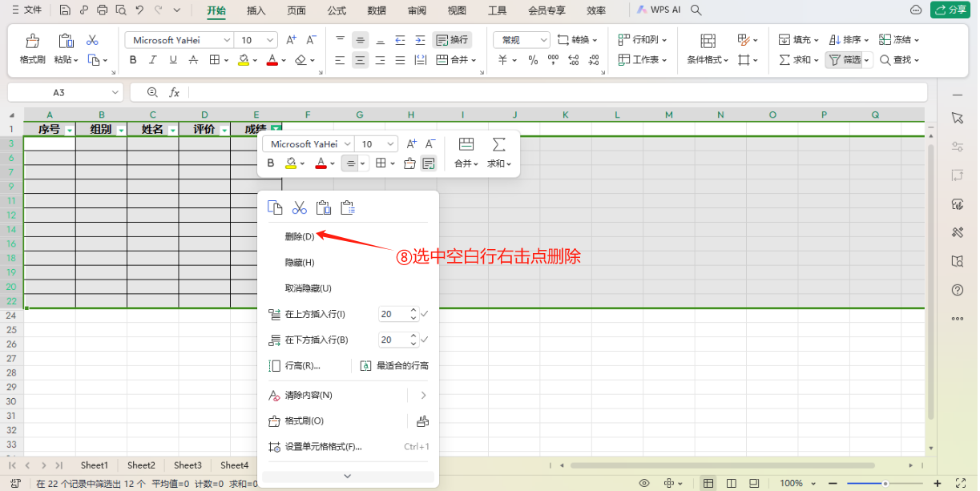This screenshot has height=491, width=980.
Task: Switch to Sheet2 tab
Action: click(141, 465)
